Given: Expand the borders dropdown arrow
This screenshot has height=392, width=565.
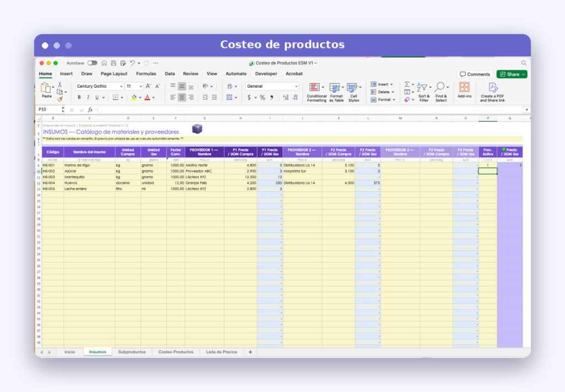Looking at the screenshot, I should (122, 98).
